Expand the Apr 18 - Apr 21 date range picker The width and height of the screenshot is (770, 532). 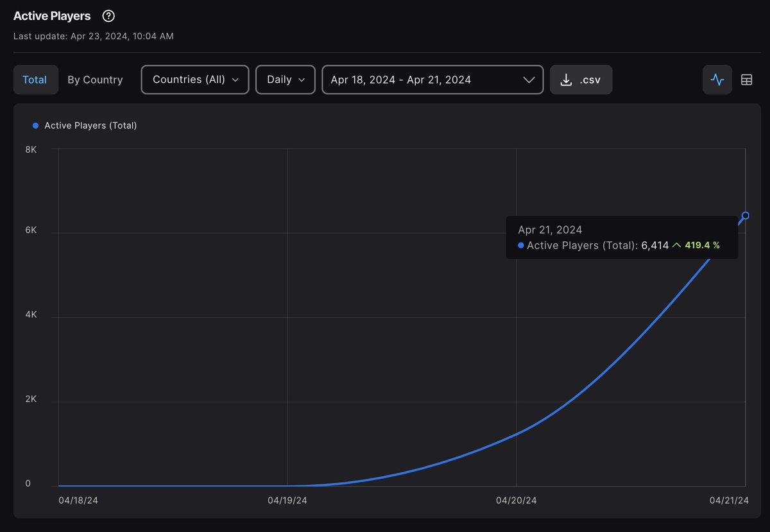coord(432,80)
